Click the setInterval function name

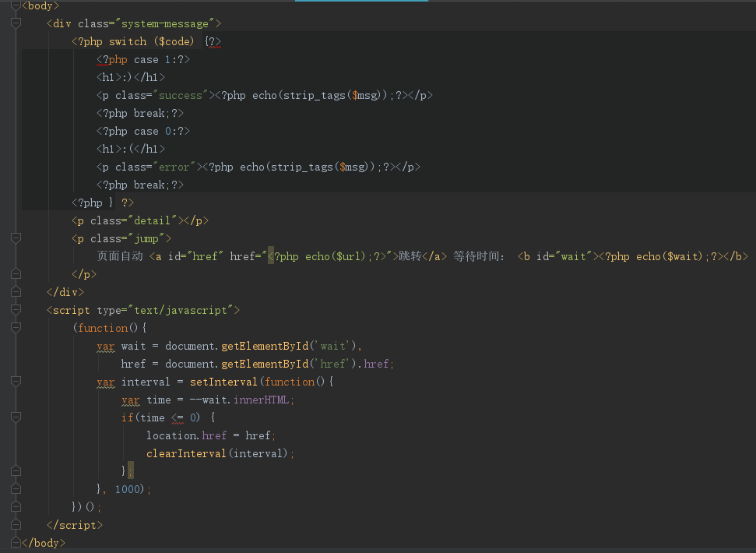click(x=223, y=382)
